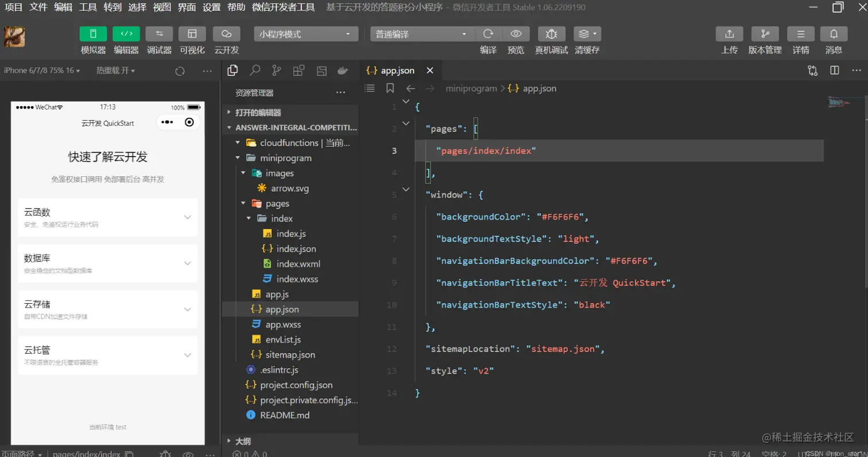Toggle the editor panel button
Image resolution: width=868 pixels, height=457 pixels.
pos(126,34)
